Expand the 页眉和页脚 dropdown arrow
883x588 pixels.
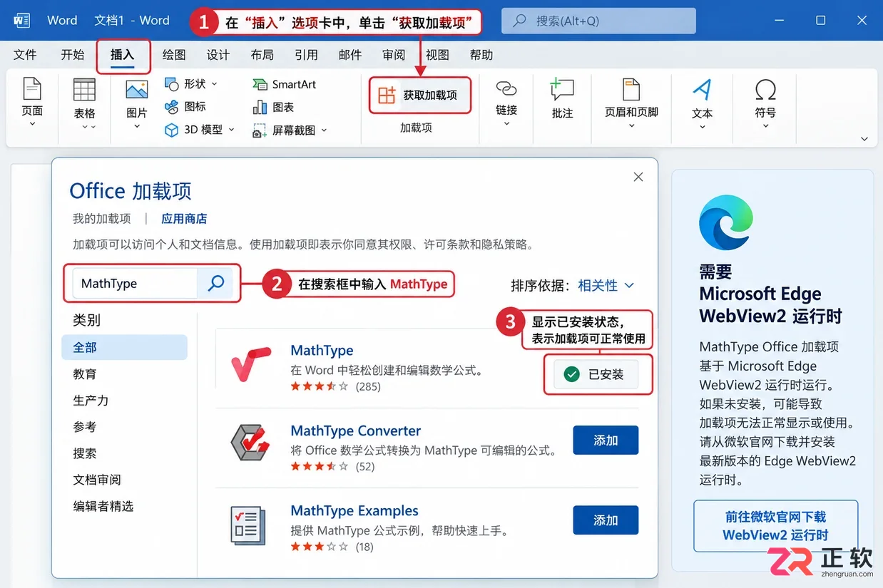pyautogui.click(x=631, y=126)
